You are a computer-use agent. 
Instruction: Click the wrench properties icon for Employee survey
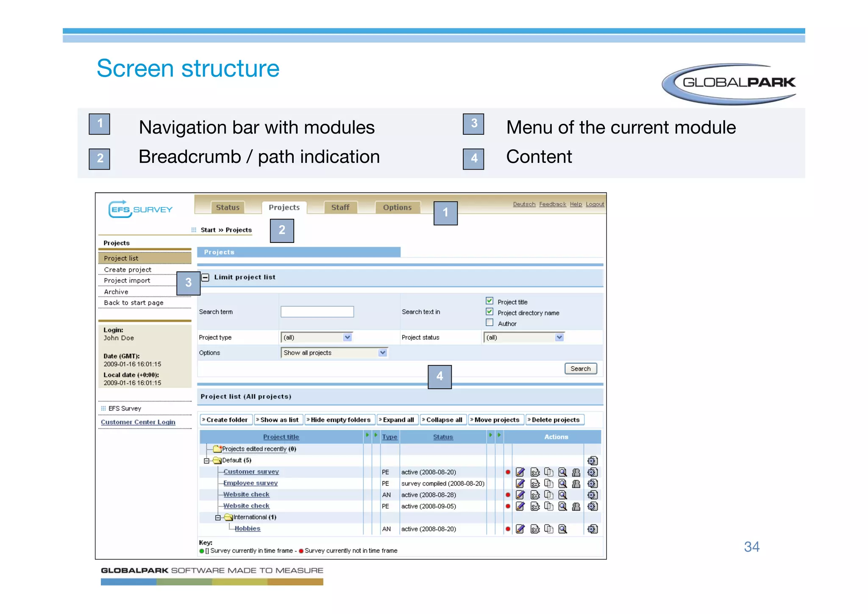535,483
